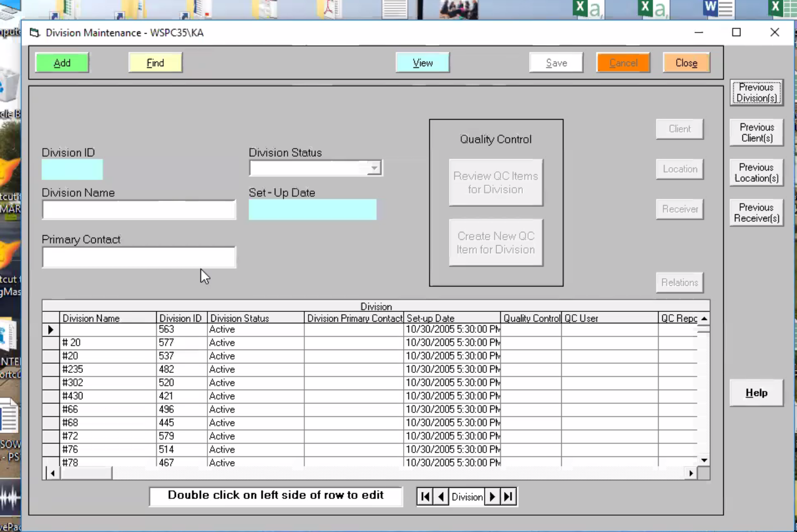Expand the Division Status dropdown
Screen dimensions: 797x532
point(374,168)
